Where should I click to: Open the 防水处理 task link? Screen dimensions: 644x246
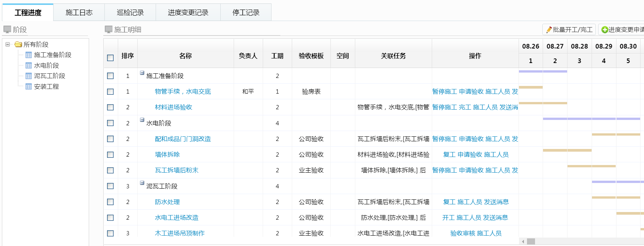pyautogui.click(x=167, y=202)
